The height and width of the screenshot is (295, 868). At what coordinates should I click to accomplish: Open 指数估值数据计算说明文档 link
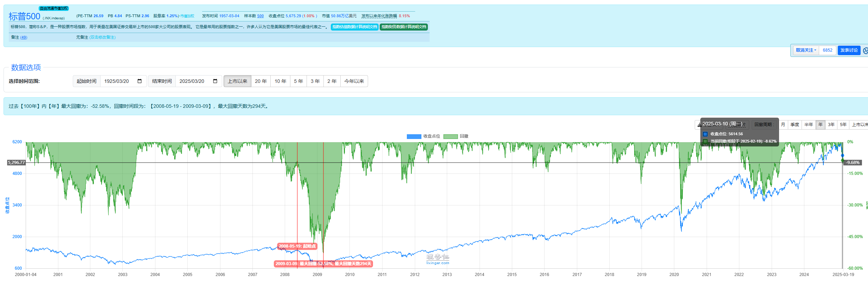pos(355,27)
